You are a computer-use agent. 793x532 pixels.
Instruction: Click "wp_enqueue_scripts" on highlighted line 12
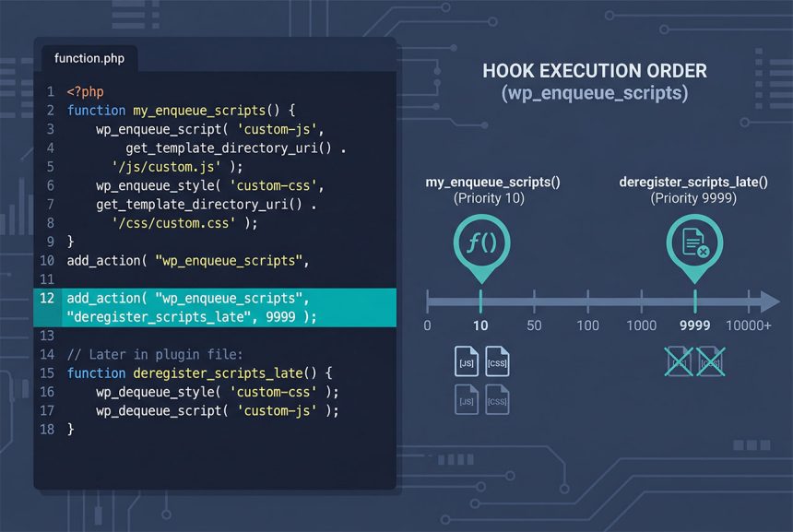(x=229, y=298)
